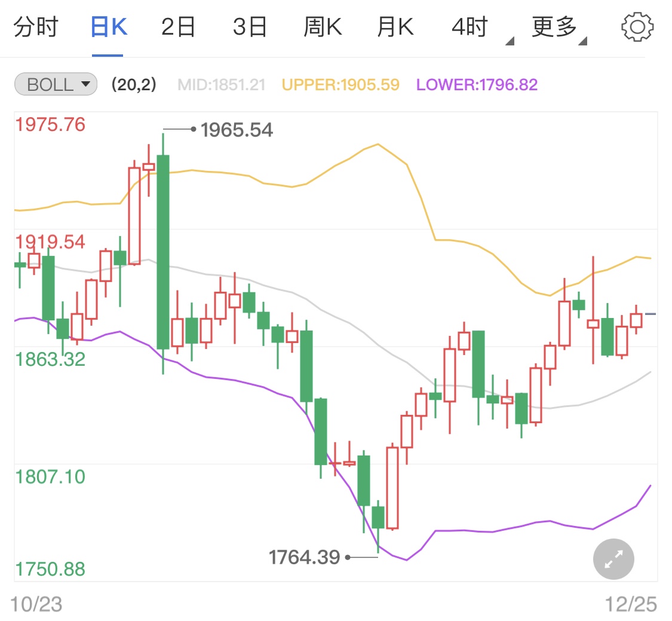Viewport: 672px width, 621px height.
Task: Switch to 分时 intraday tab
Action: point(36,27)
